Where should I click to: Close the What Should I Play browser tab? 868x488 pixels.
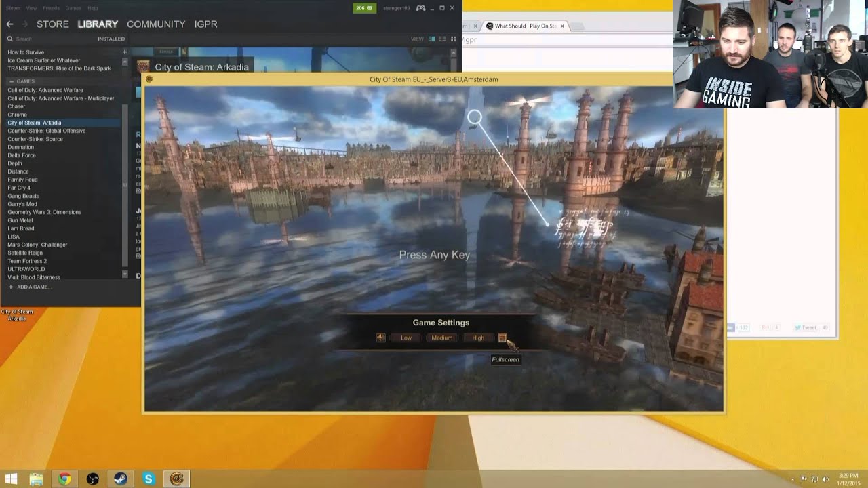coord(562,26)
